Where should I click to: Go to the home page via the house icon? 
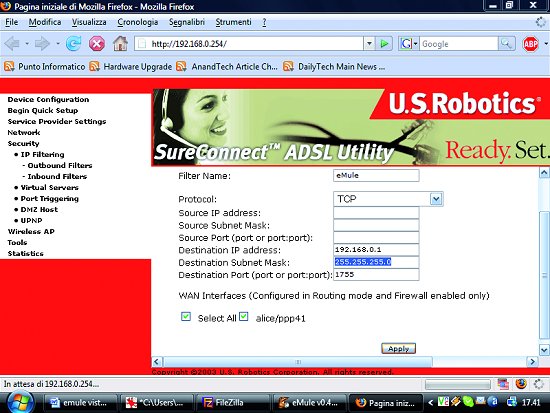120,44
